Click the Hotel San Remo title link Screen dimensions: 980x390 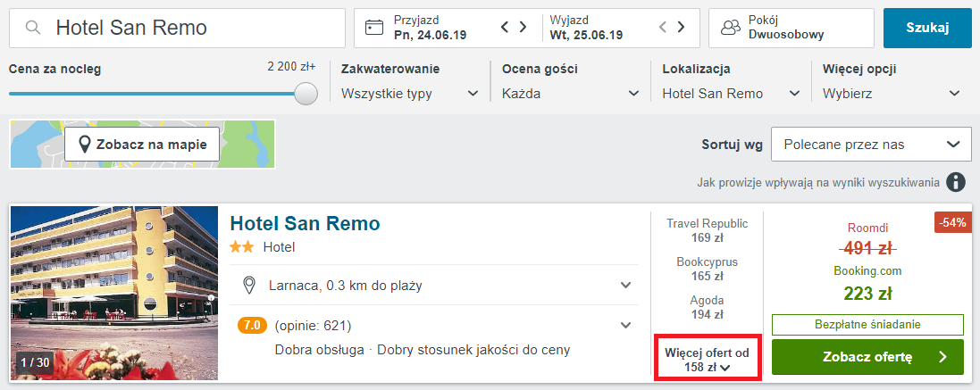(305, 223)
